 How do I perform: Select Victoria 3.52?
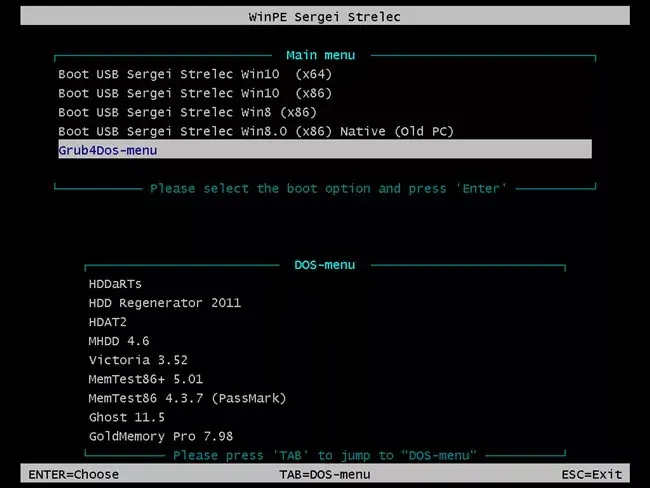tap(138, 360)
